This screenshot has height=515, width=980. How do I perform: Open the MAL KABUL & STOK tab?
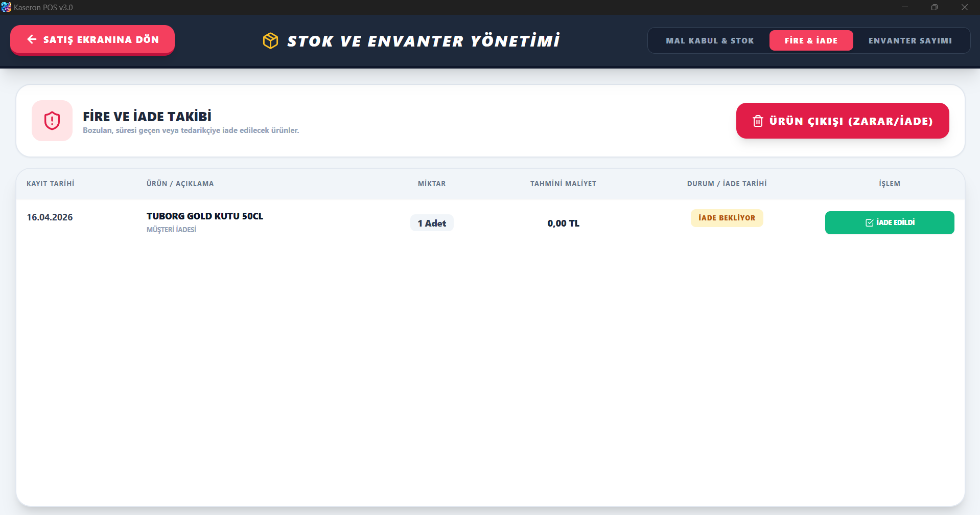[x=709, y=40]
